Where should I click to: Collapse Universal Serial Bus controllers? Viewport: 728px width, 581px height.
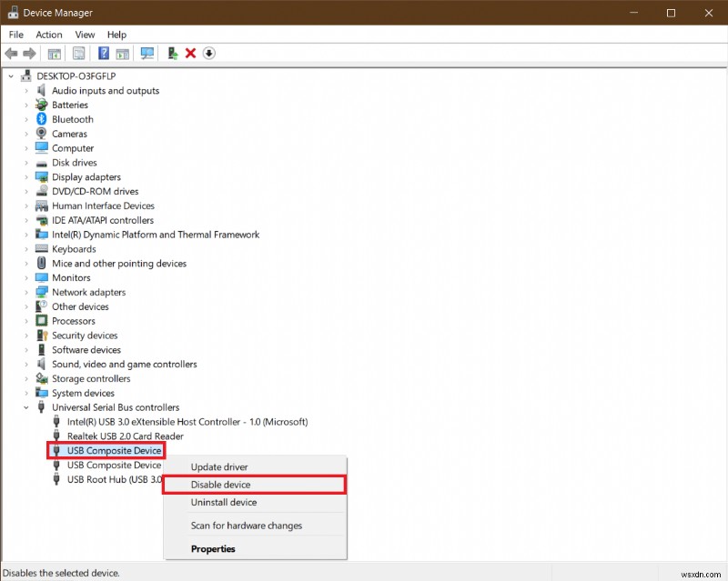click(x=25, y=406)
